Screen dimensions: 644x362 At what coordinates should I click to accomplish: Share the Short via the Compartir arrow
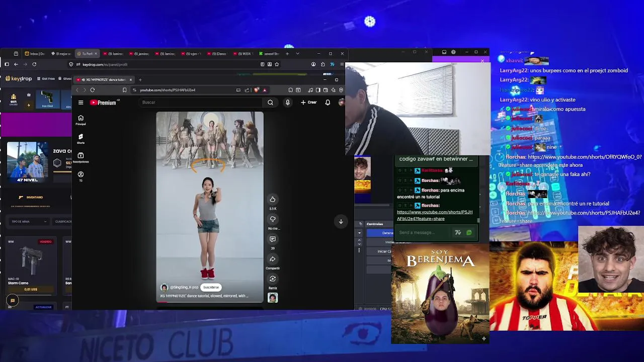(273, 259)
